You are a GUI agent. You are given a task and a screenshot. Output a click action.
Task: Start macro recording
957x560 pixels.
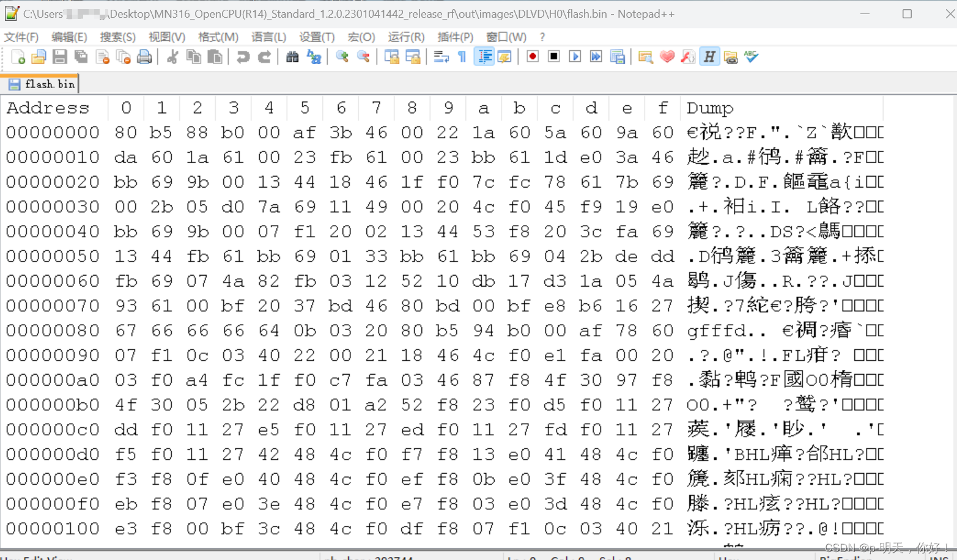coord(531,56)
